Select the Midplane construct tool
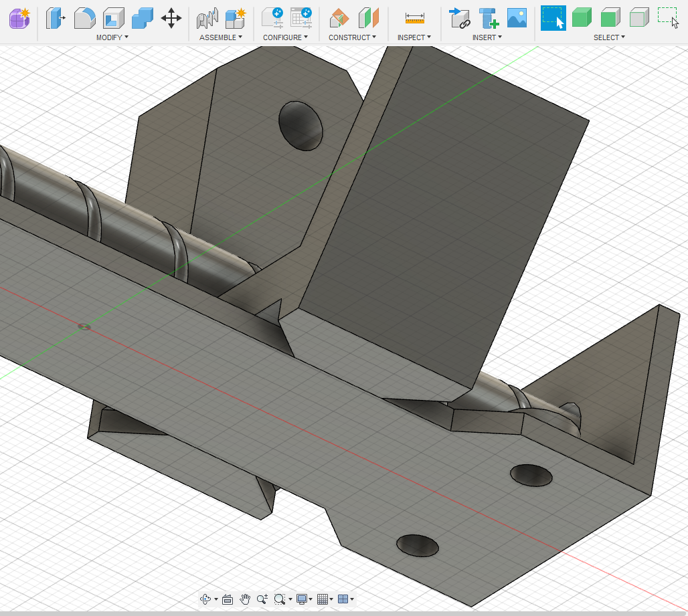Viewport: 688px width, 616px height. 368,19
